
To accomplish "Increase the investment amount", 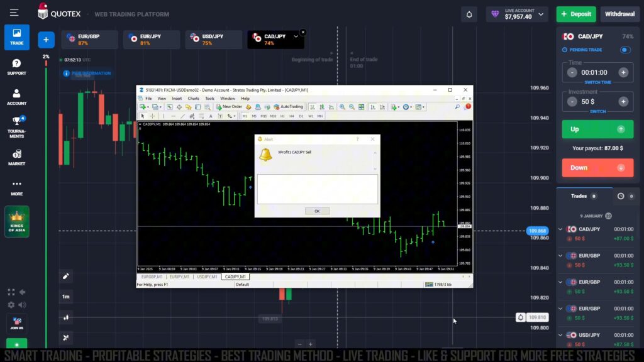I will pos(623,102).
